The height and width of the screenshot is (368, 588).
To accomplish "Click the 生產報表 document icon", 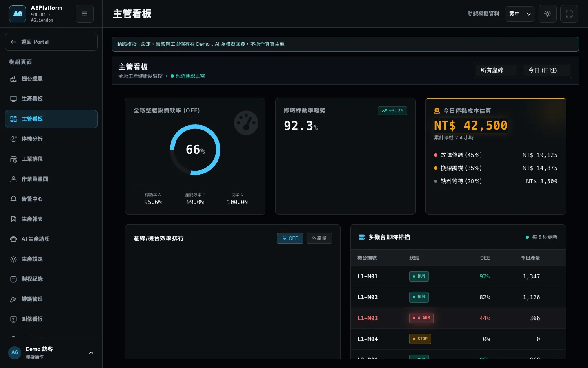I will pos(13,219).
